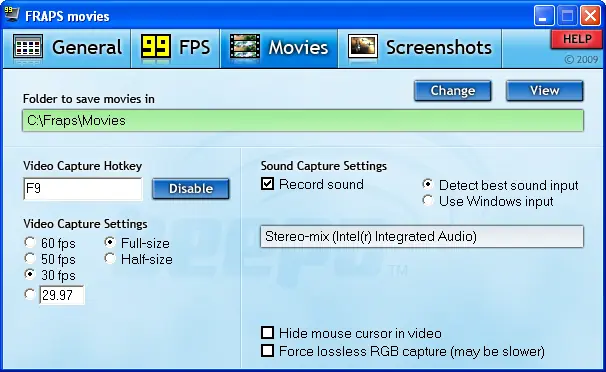Enable Force lossless RGB capture
Image resolution: width=606 pixels, height=372 pixels.
[267, 351]
